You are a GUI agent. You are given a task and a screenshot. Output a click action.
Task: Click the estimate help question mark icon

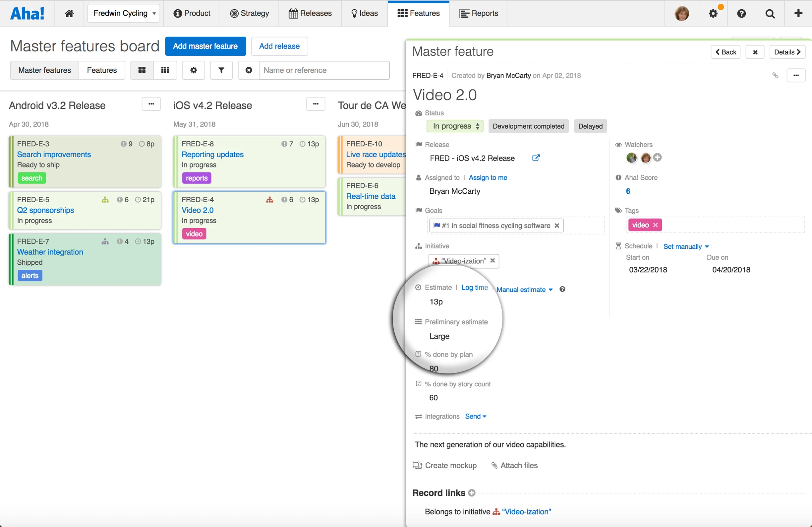(x=562, y=290)
